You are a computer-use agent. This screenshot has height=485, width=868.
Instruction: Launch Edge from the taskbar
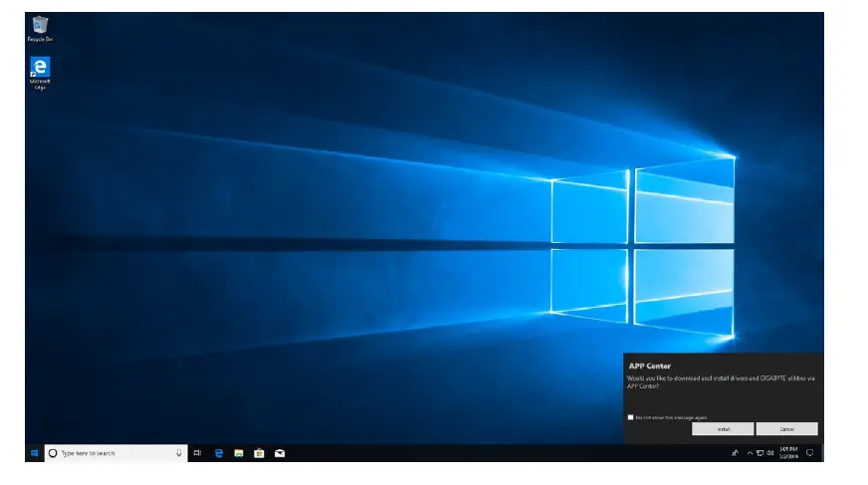coord(219,453)
